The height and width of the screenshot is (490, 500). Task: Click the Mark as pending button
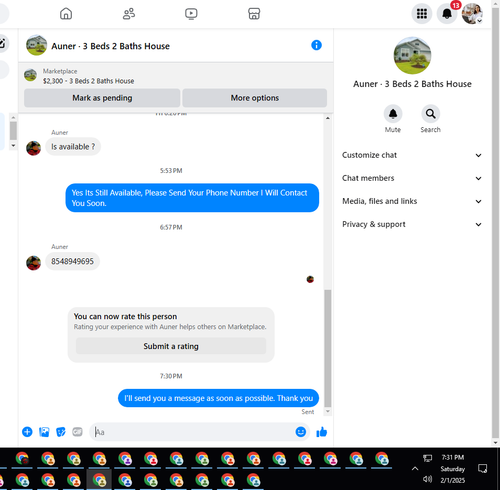(x=102, y=98)
